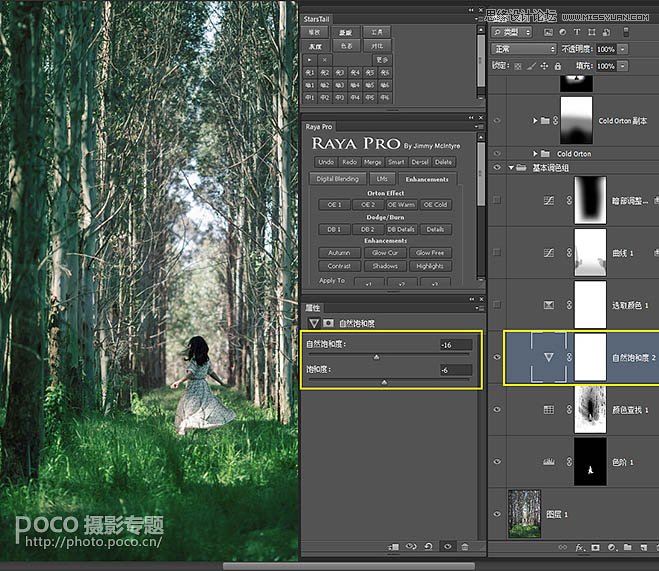
Task: Select the StarsTail panel tab
Action: [316, 19]
